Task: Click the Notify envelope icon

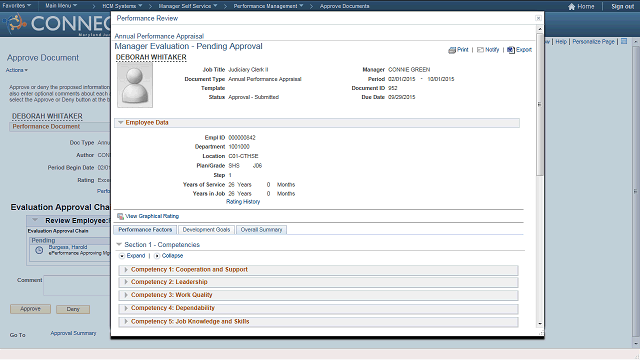Action: 480,50
